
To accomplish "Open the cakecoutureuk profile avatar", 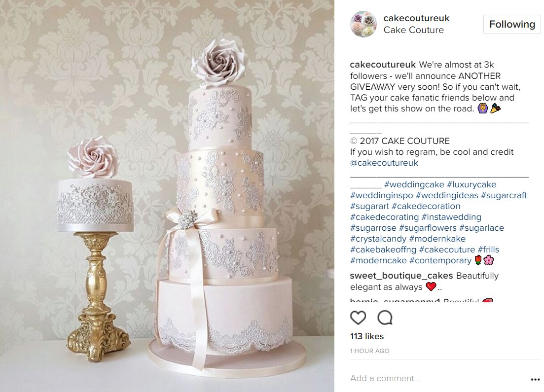I will click(x=363, y=24).
